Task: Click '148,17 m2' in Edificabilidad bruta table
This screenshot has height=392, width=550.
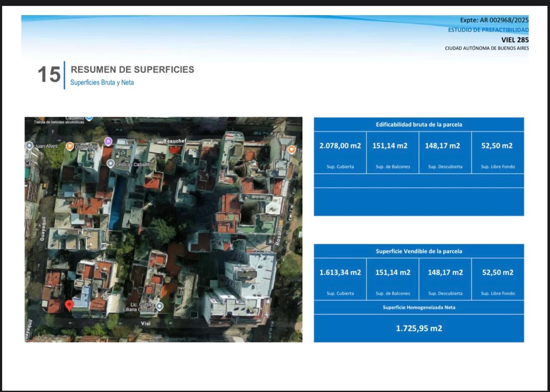Action: pos(442,146)
